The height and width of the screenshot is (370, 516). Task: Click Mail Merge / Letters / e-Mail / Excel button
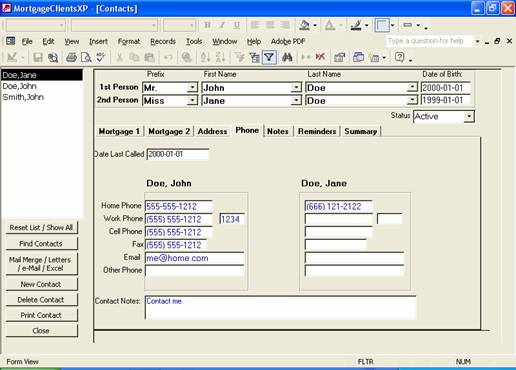[41, 264]
